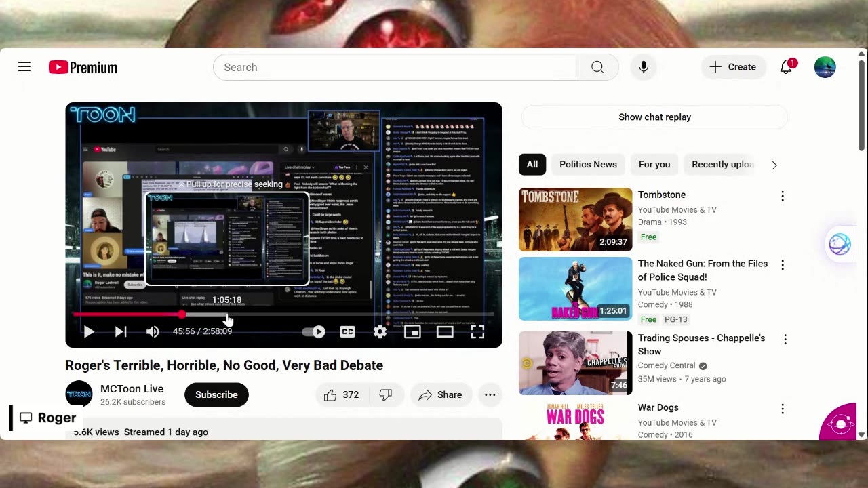The width and height of the screenshot is (868, 488).
Task: Click the globe extension icon at right edge
Action: [x=840, y=244]
